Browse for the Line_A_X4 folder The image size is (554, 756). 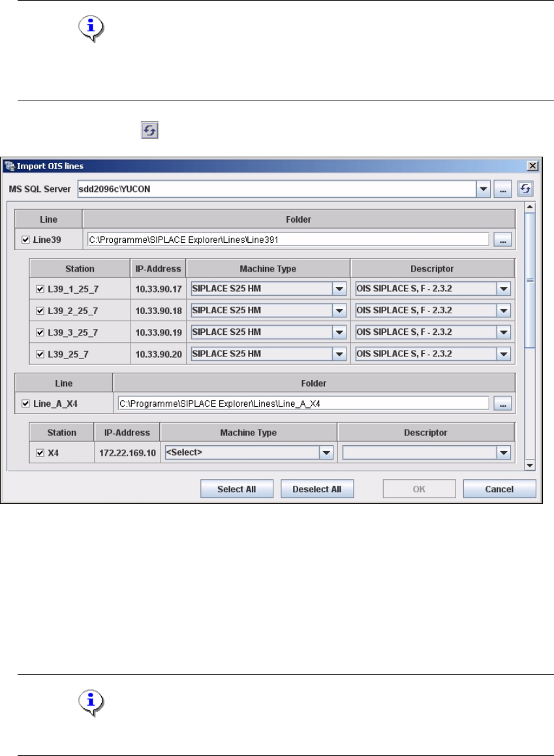[x=502, y=403]
